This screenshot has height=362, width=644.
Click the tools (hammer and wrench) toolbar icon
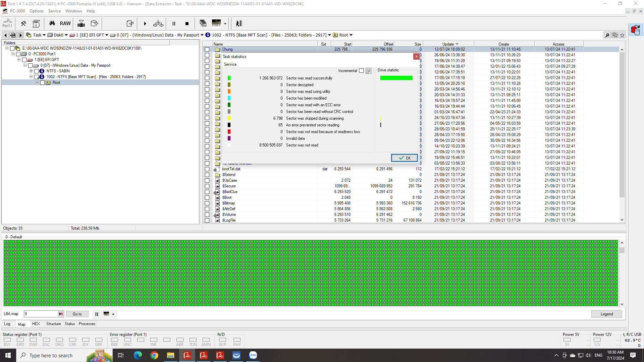(23, 23)
